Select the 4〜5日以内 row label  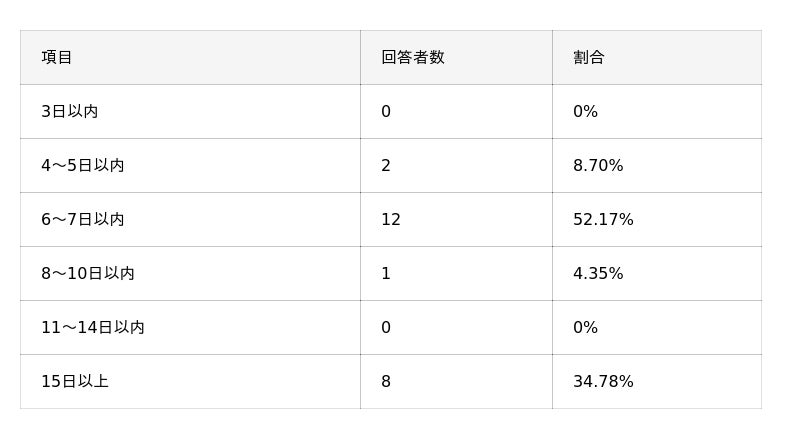pos(82,166)
